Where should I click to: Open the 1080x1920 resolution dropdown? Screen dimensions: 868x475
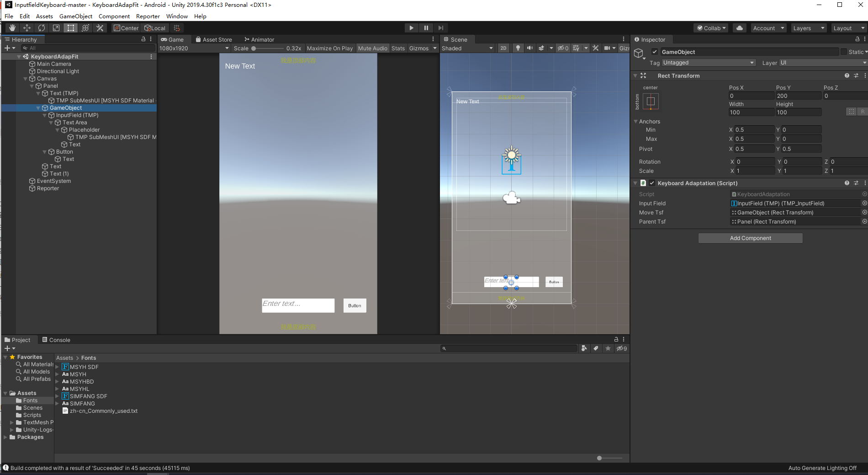[x=194, y=48]
